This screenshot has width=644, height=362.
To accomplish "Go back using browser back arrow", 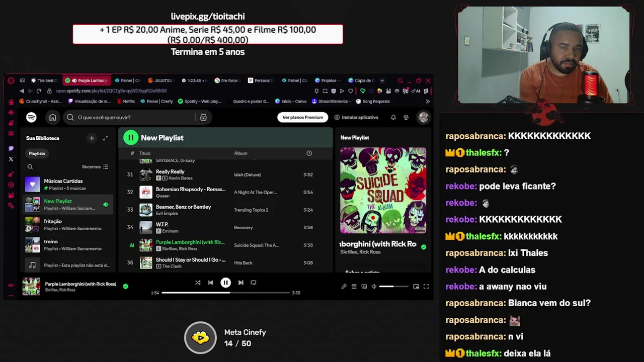I will pyautogui.click(x=22, y=91).
